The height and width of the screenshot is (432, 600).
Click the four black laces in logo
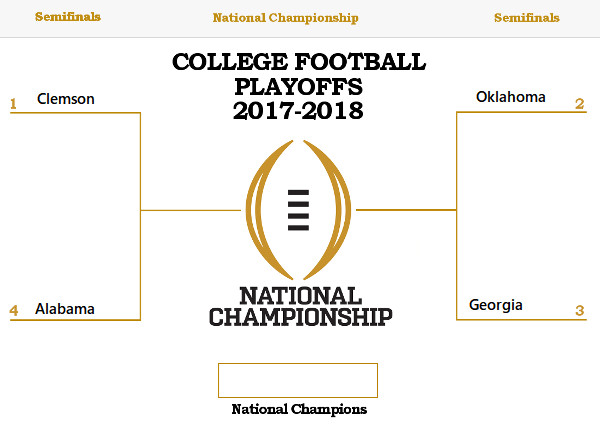point(298,210)
